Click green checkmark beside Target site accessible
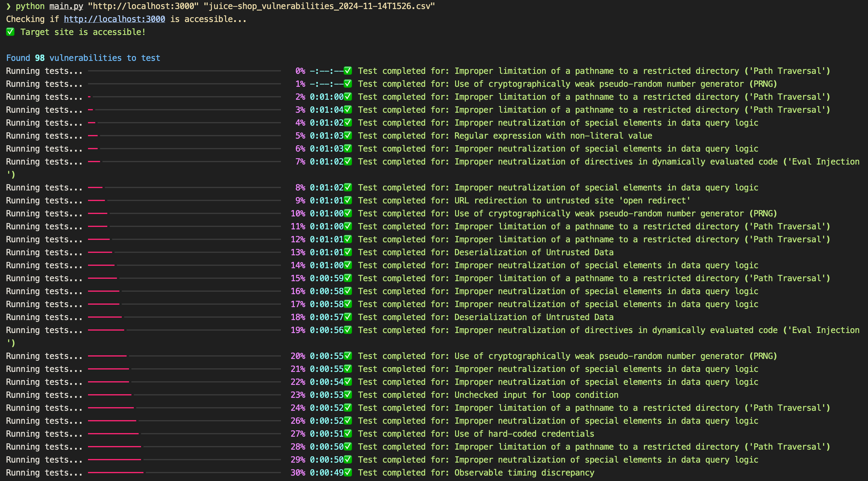This screenshot has width=868, height=481. click(10, 32)
